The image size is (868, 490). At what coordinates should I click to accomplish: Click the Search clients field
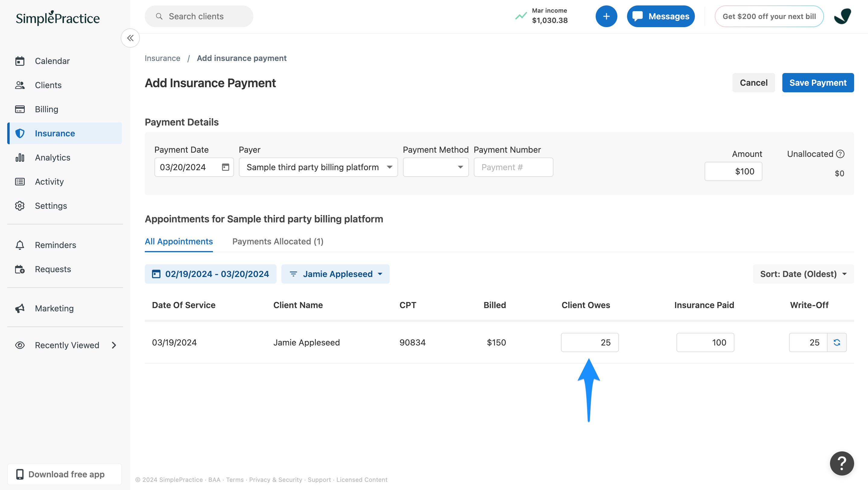(x=199, y=16)
